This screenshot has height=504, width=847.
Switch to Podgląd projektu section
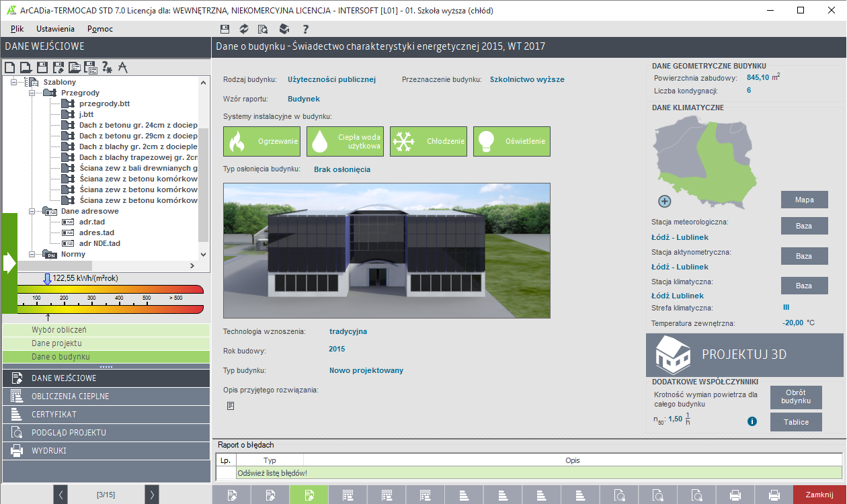106,433
